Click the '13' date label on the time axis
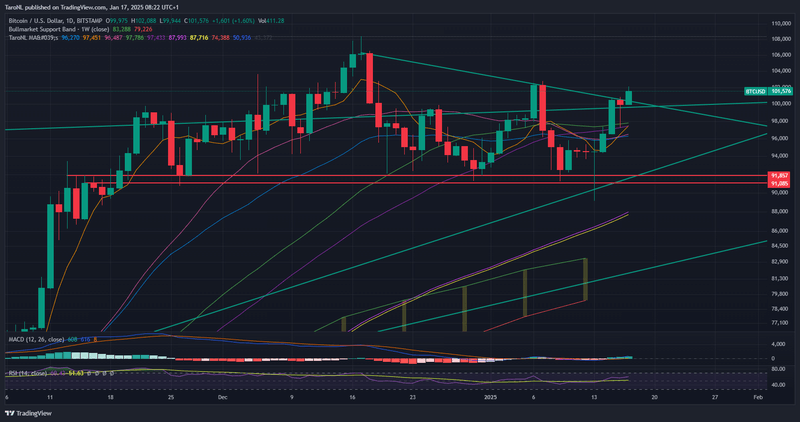The image size is (800, 422). 594,397
